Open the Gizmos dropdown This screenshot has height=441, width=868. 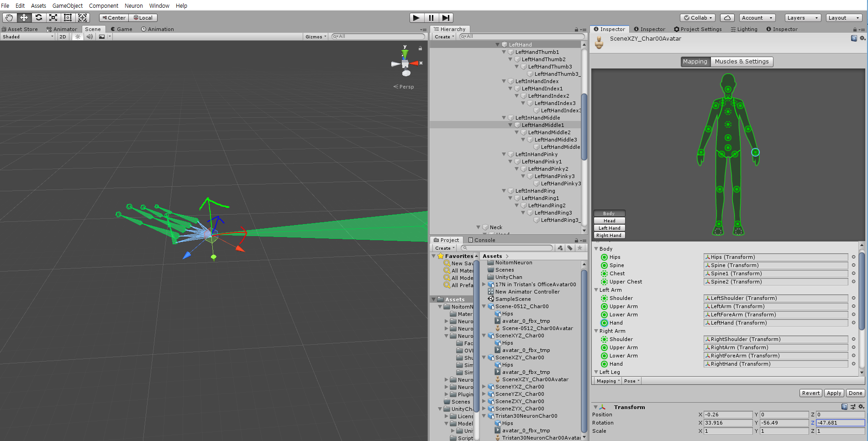(316, 37)
